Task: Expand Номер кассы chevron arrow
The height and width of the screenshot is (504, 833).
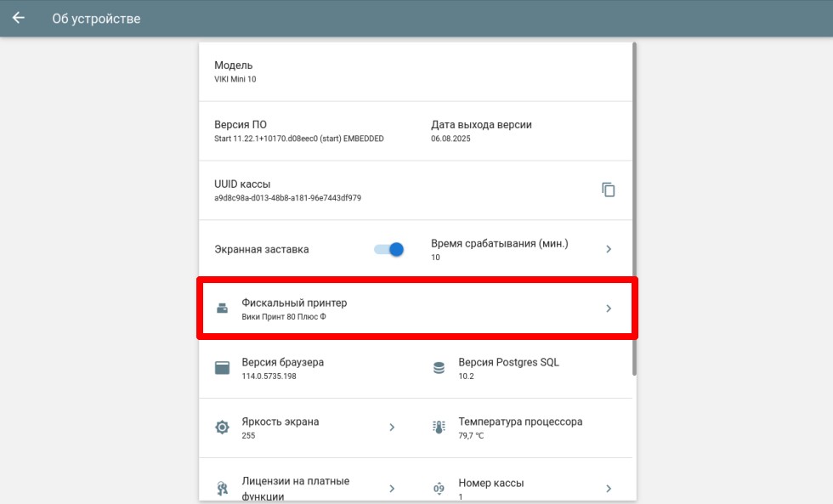Action: point(608,488)
